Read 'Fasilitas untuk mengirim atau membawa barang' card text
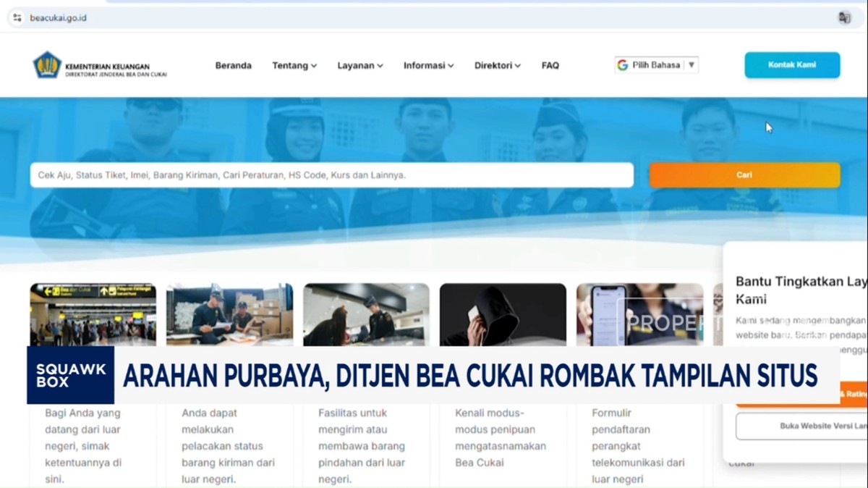This screenshot has height=488, width=868. pos(362,446)
